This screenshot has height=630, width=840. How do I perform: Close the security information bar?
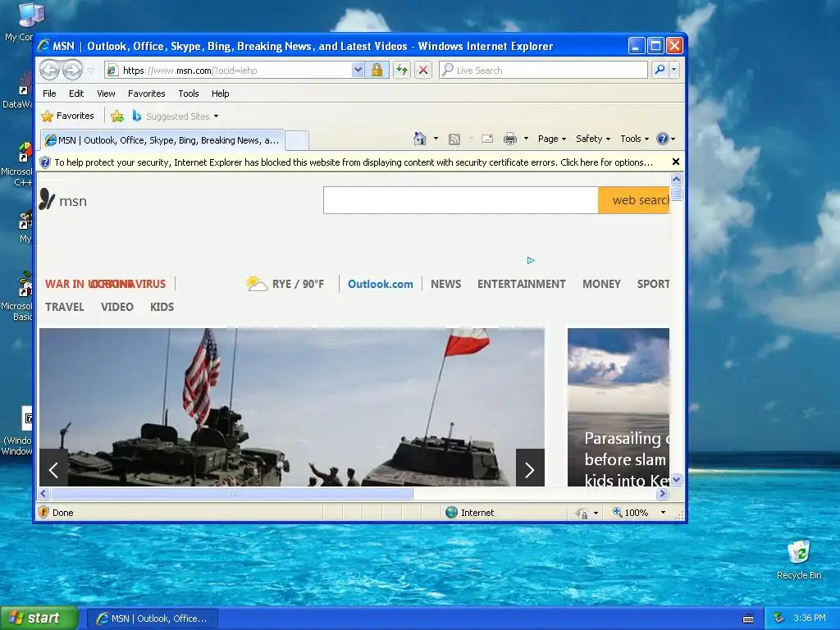coord(676,162)
